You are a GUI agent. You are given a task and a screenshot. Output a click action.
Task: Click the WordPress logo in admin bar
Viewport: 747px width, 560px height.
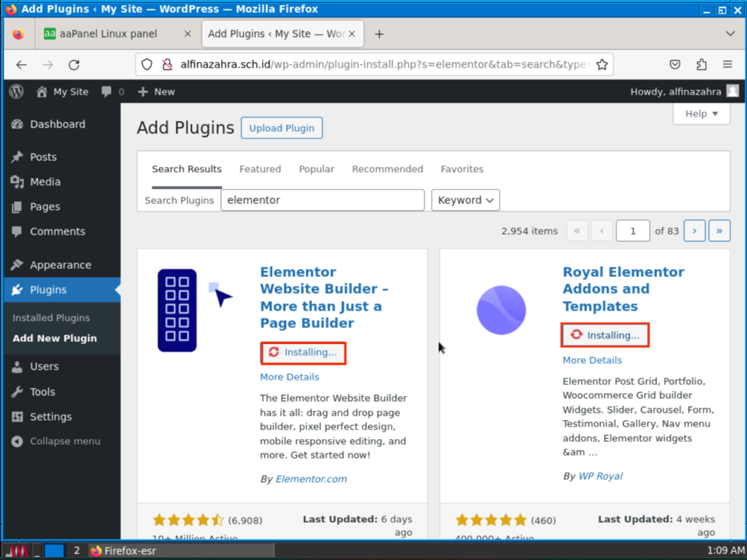(x=17, y=92)
